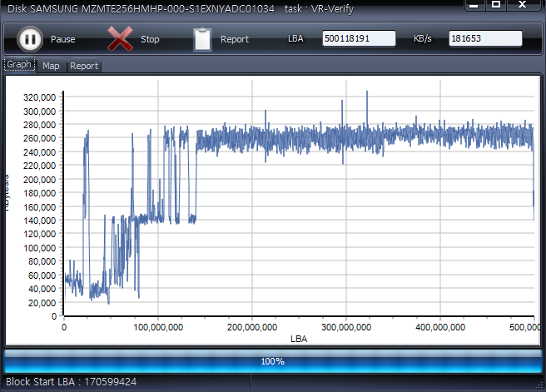Screen dimensions: 546x392
Task: Switch to the Graph tab
Action: pyautogui.click(x=19, y=65)
